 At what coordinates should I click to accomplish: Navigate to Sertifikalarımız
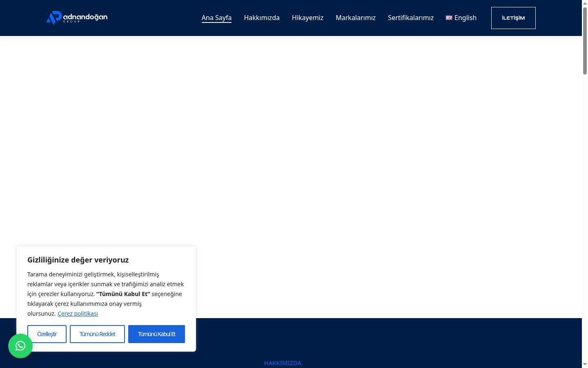coord(411,18)
